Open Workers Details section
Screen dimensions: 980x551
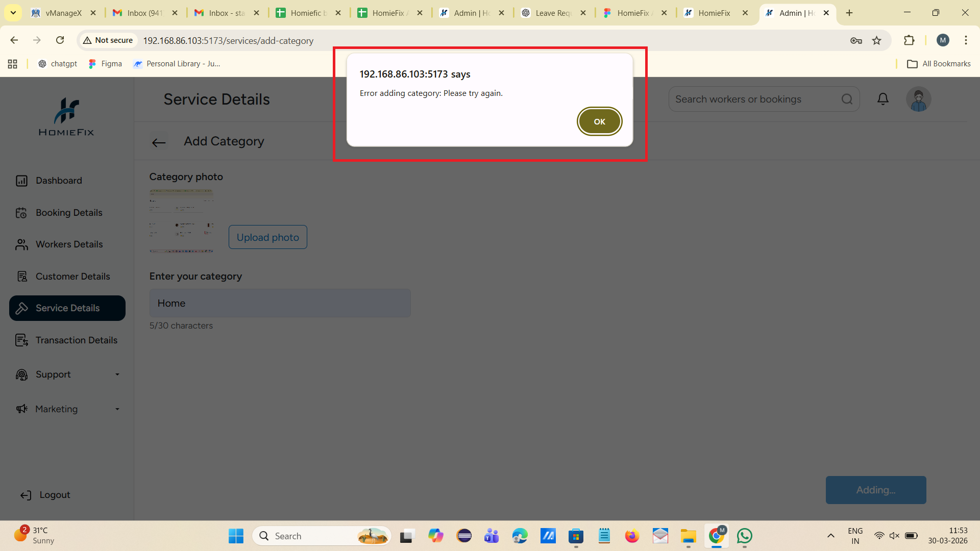tap(69, 244)
